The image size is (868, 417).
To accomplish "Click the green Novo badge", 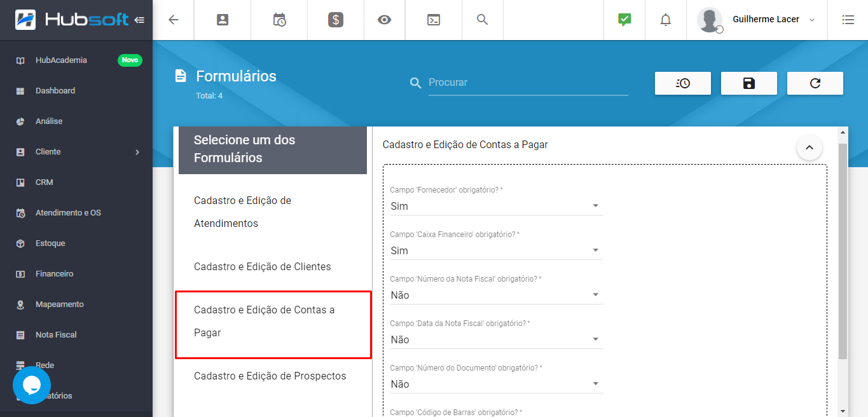I will tap(130, 60).
